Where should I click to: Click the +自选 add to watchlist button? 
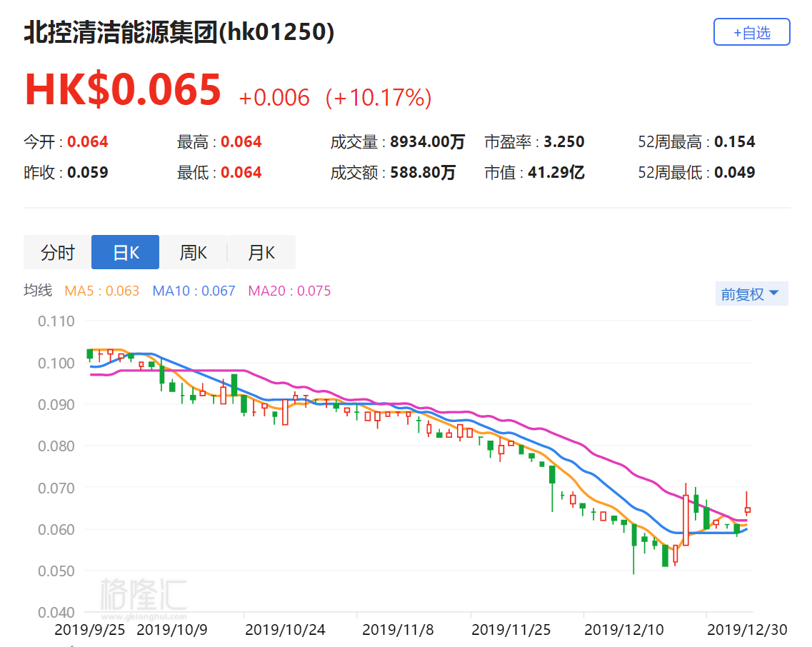tap(751, 33)
